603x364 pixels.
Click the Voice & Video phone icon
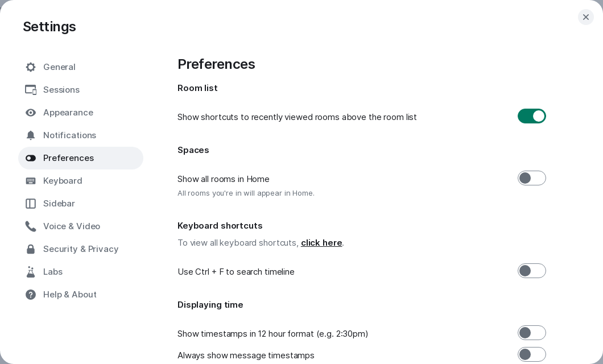(31, 226)
